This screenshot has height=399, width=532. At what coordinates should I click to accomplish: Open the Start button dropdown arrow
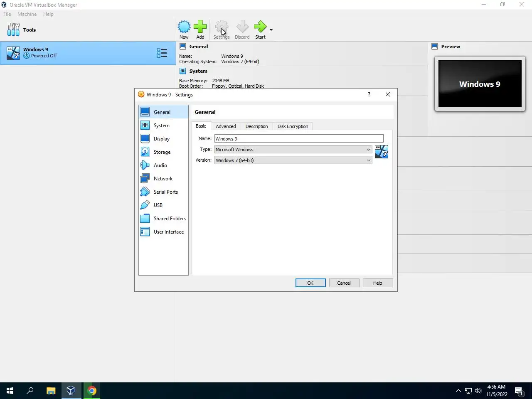(x=271, y=30)
